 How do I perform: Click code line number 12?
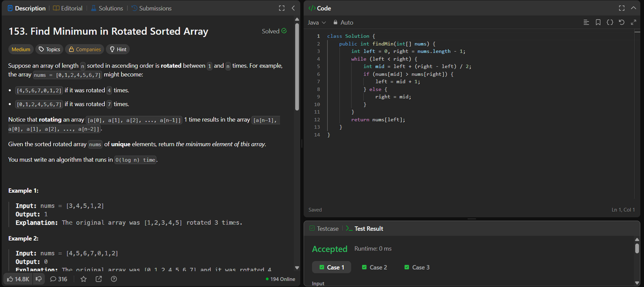click(x=317, y=120)
